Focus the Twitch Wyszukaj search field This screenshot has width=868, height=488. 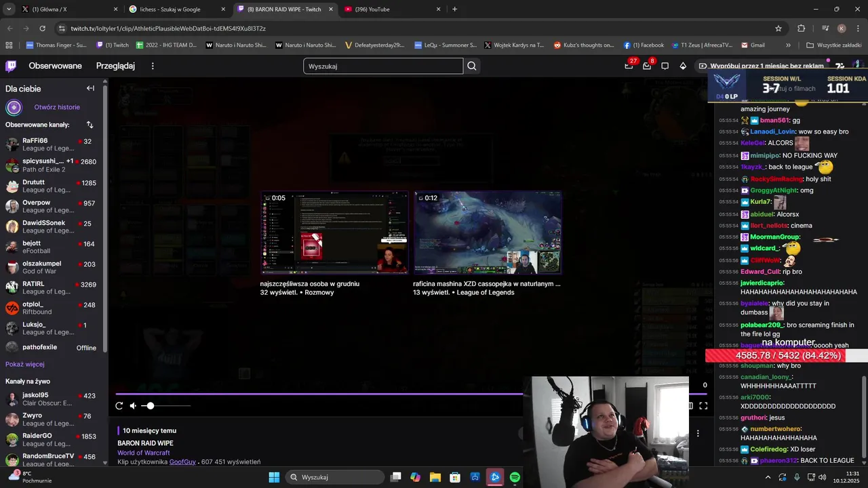(383, 66)
